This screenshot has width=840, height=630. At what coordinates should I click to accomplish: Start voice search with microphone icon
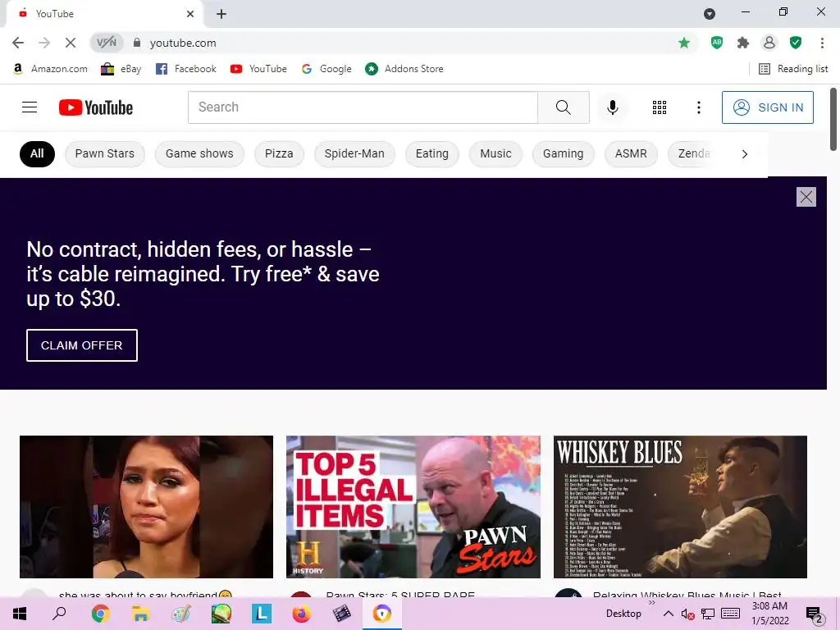612,107
